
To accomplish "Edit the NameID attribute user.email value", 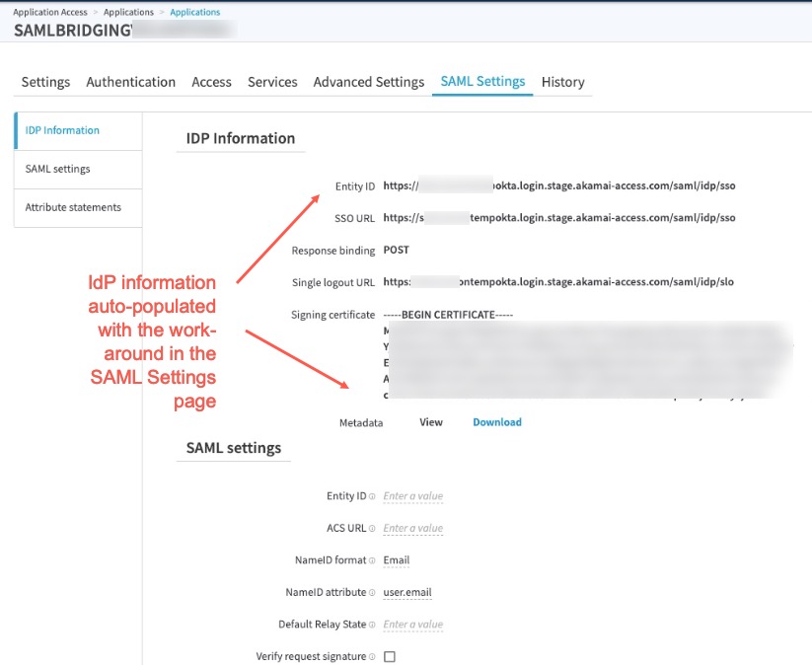I will tap(406, 593).
